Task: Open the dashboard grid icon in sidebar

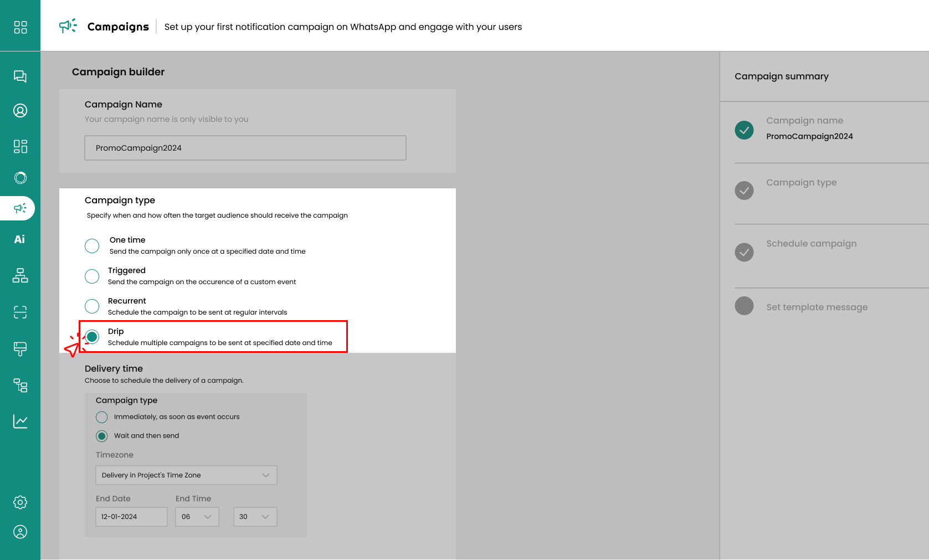Action: 20,27
